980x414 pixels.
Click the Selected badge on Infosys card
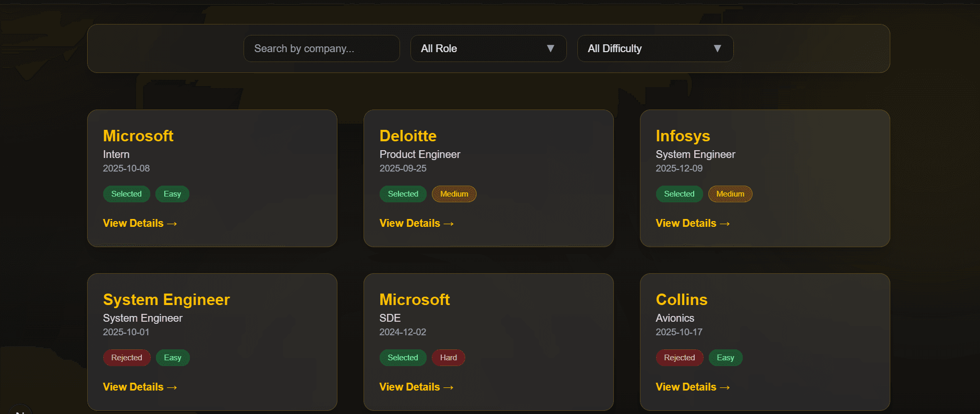point(679,194)
